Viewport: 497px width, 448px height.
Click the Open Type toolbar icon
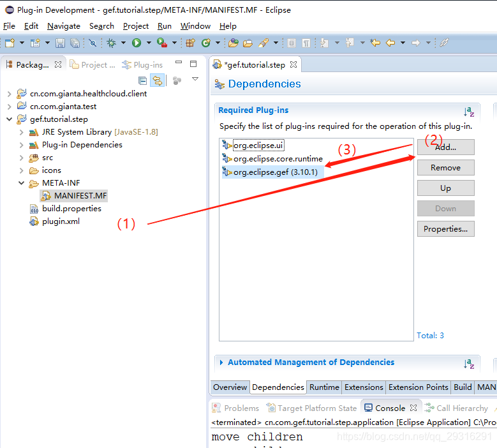tap(234, 43)
